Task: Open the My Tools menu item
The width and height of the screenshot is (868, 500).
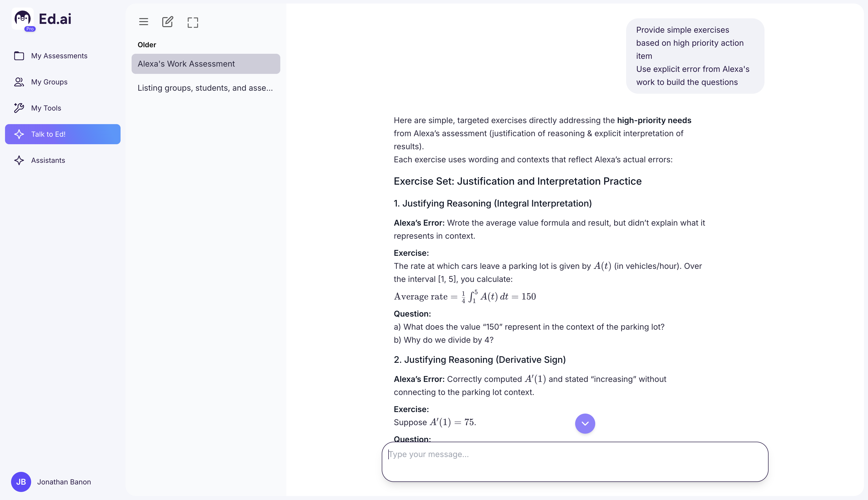Action: [x=46, y=108]
